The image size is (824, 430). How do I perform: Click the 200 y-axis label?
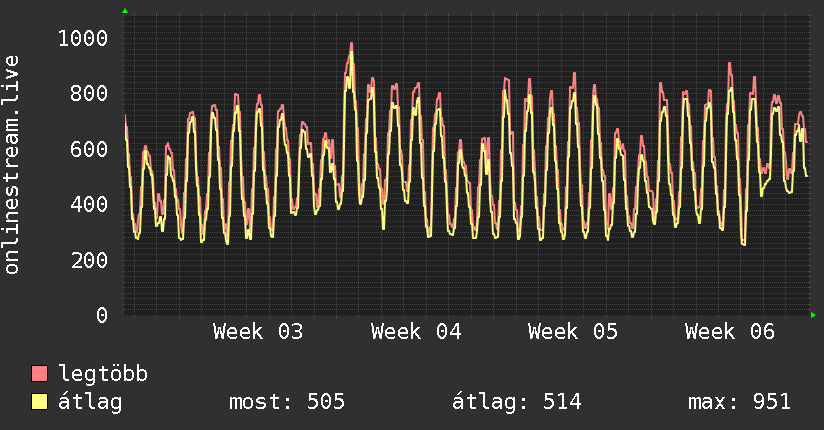89,260
